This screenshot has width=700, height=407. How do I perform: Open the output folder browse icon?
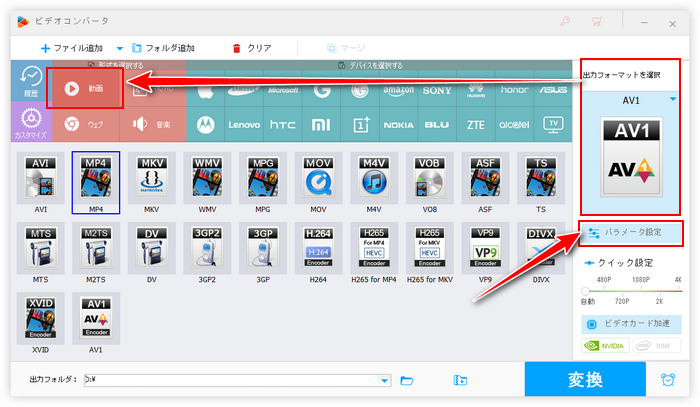tap(407, 380)
